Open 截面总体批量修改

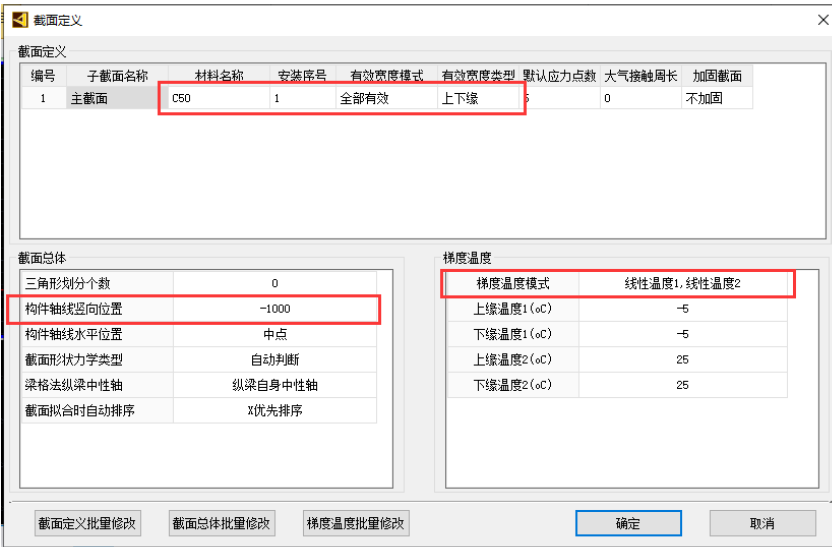221,523
